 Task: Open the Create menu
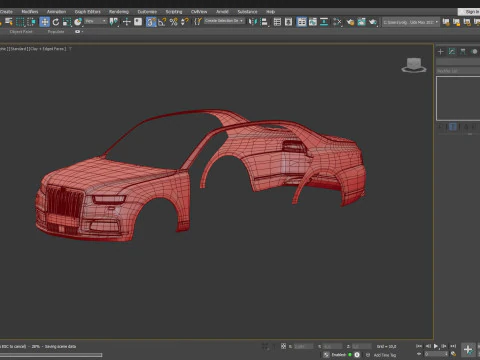(6, 12)
